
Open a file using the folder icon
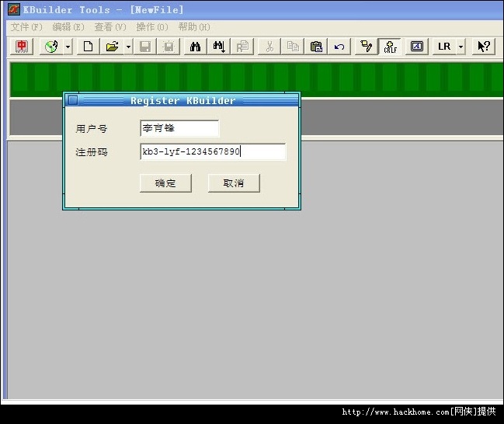click(x=112, y=47)
